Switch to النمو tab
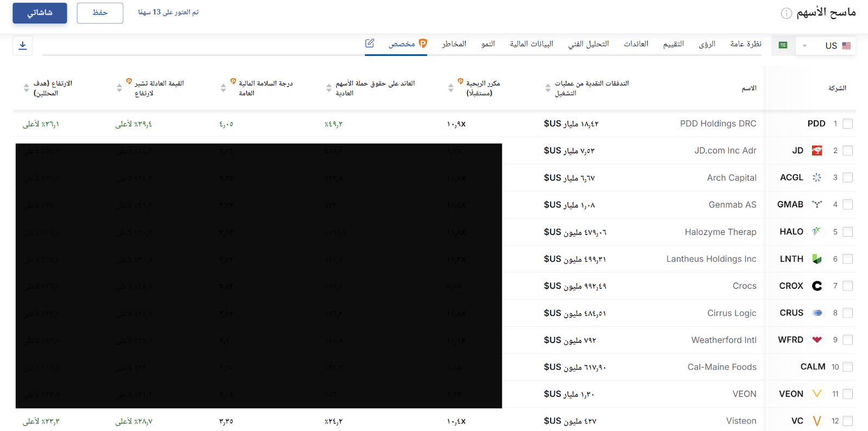Viewport: 868px width, 431px height. [x=488, y=44]
